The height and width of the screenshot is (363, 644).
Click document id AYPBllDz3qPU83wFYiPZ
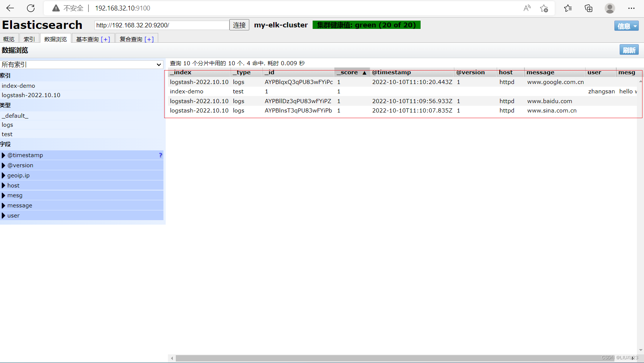point(298,101)
